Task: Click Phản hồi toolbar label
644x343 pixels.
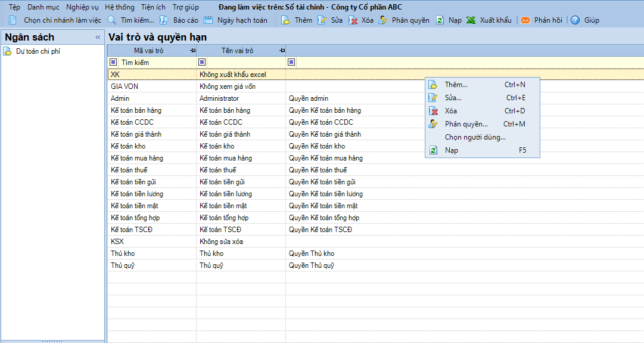Action: (548, 20)
